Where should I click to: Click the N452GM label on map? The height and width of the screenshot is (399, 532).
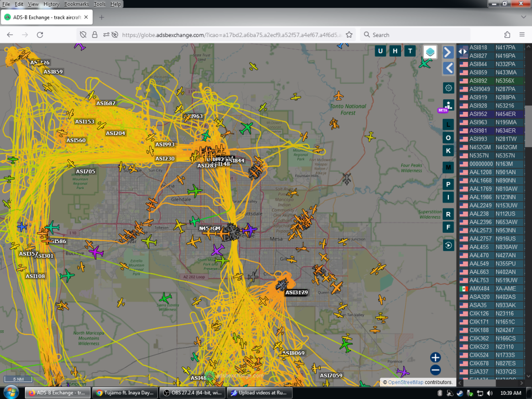tap(209, 229)
